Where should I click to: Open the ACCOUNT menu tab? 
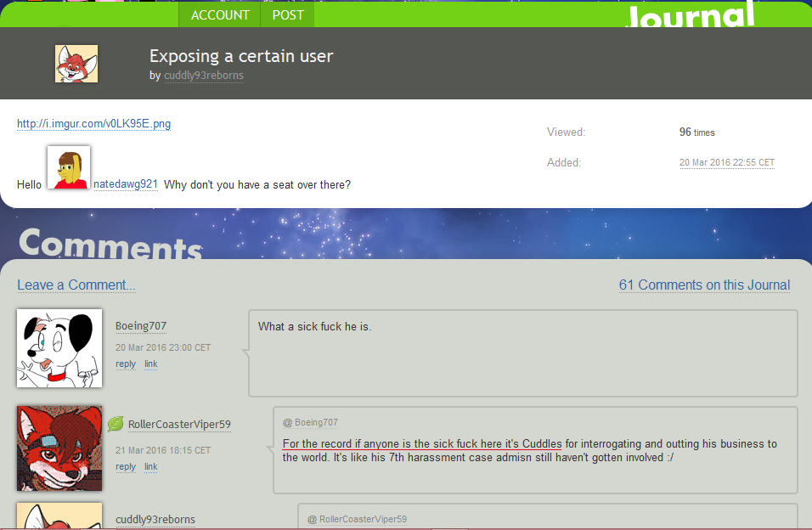coord(220,15)
